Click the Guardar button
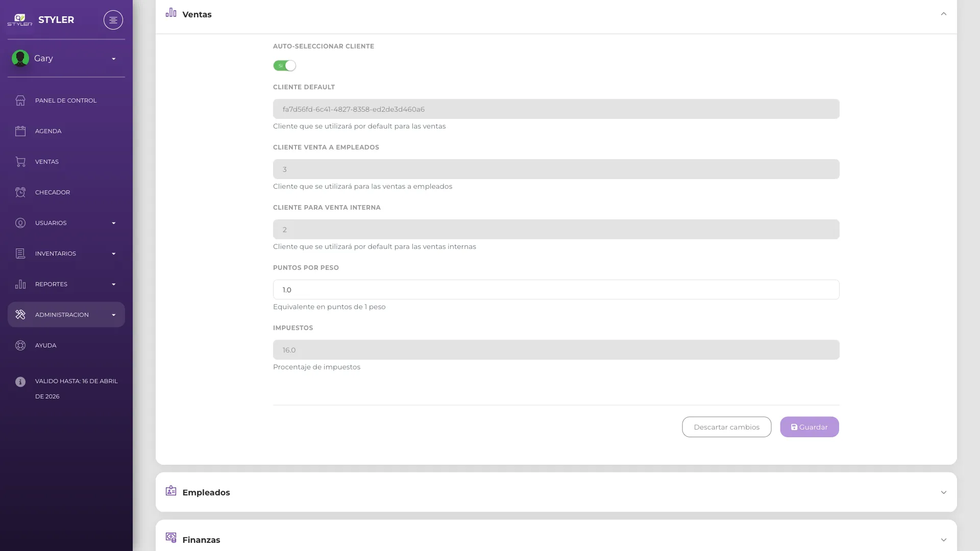Image resolution: width=980 pixels, height=551 pixels. tap(810, 427)
